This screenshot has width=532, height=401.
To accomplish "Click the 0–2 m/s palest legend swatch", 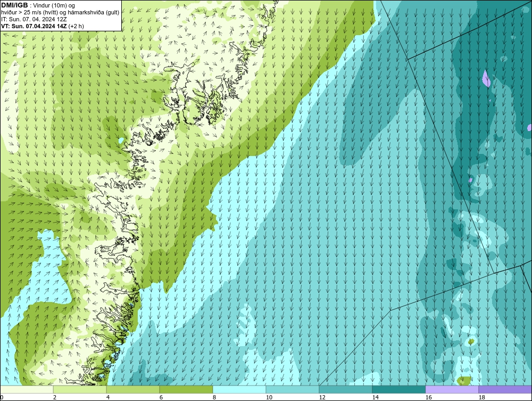I will 27,389.
